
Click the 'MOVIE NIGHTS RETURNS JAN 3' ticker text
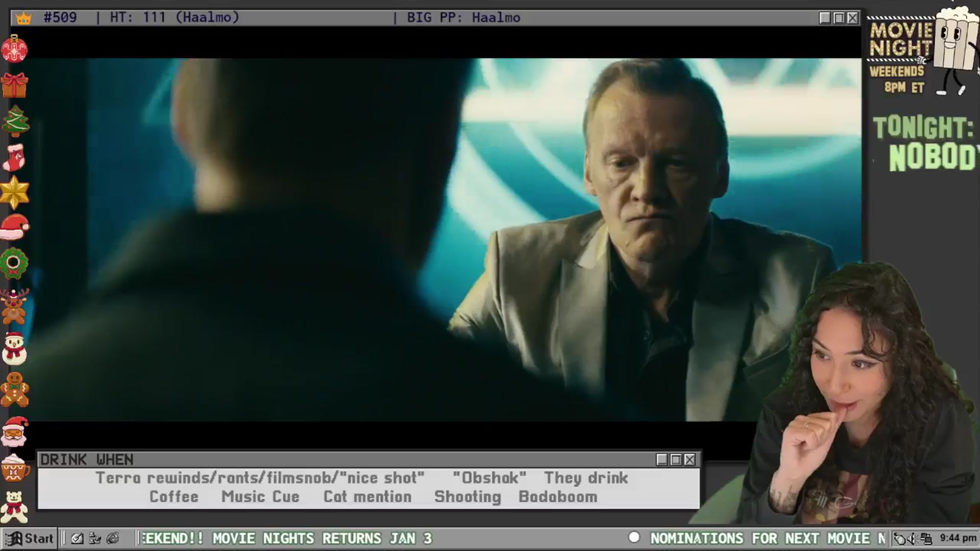click(322, 538)
